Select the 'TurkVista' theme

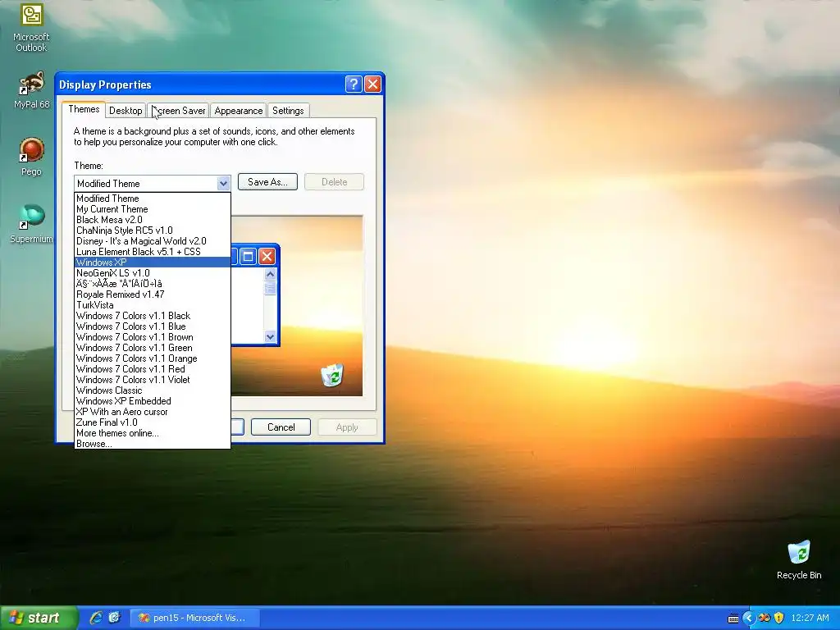coord(153,305)
